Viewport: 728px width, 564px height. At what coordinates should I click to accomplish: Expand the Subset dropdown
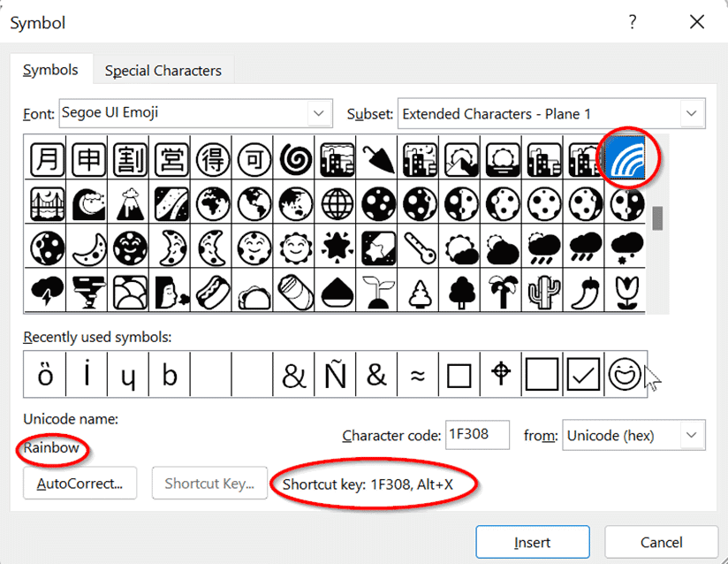[x=693, y=113]
